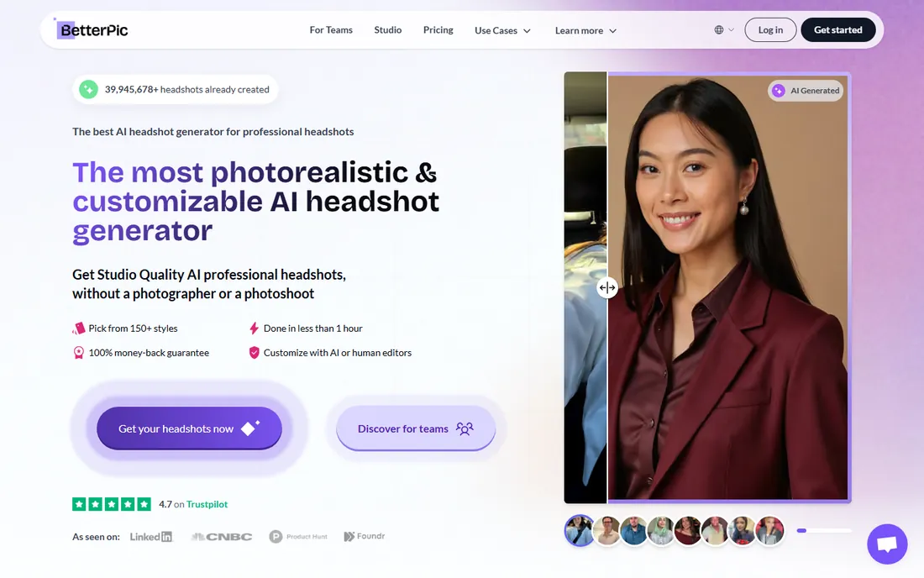Click the carousel progress bar
924x578 pixels.
click(x=824, y=531)
